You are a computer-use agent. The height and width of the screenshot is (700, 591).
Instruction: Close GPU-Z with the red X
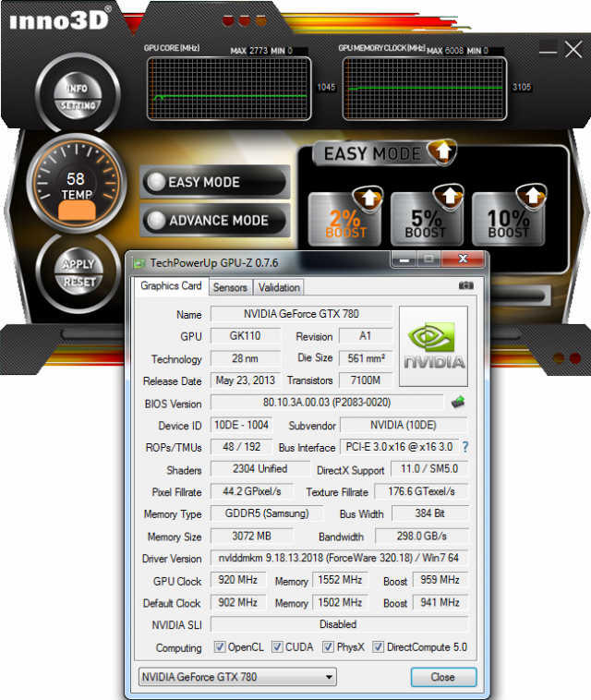click(463, 259)
